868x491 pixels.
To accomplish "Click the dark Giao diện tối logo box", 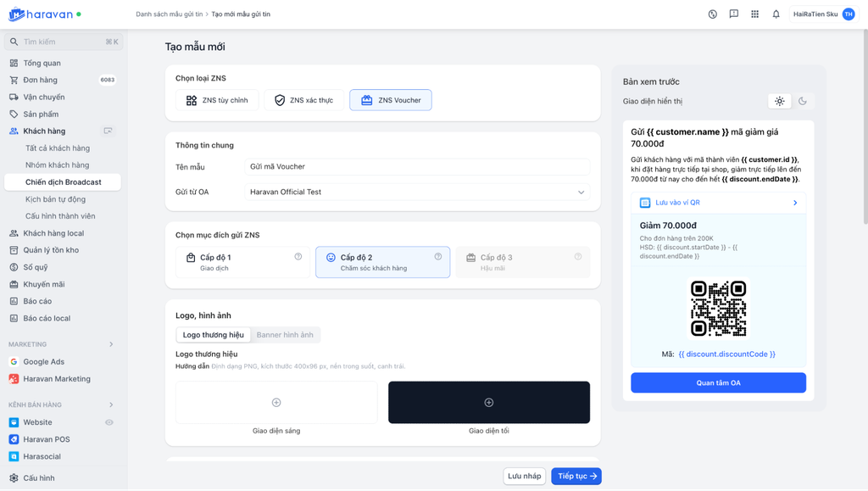I will pyautogui.click(x=488, y=402).
